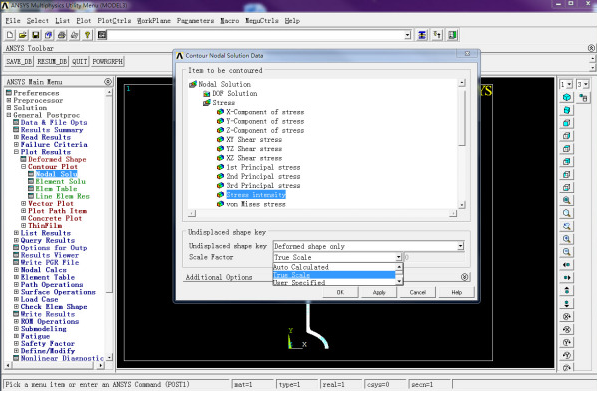Click the RESUM_DB toolbar button
Screen dimensions: 597x393
click(x=52, y=61)
